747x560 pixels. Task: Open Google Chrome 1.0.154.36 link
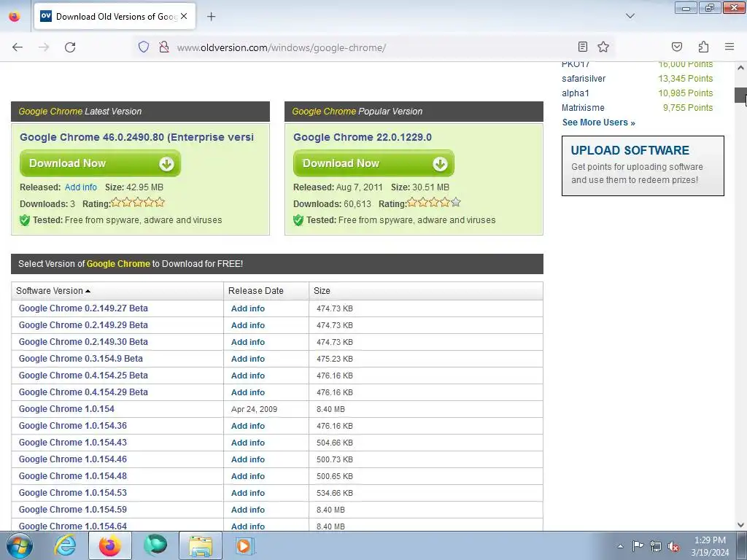click(x=72, y=425)
